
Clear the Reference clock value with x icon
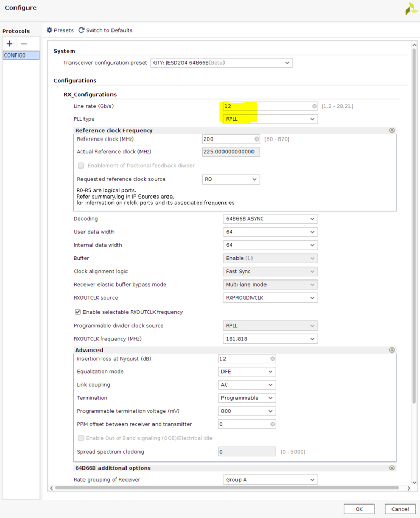257,139
